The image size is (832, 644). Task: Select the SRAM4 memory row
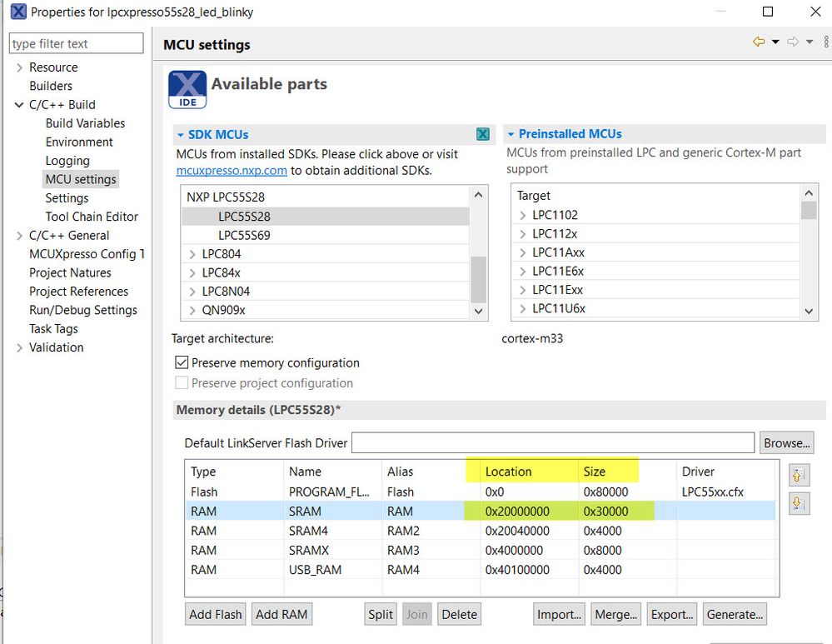pos(480,531)
